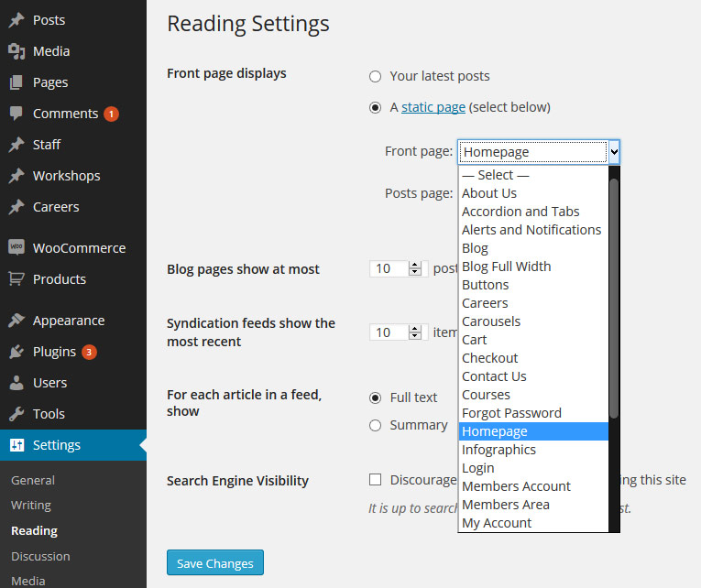Select 'Your latest posts' radio button

coord(375,76)
